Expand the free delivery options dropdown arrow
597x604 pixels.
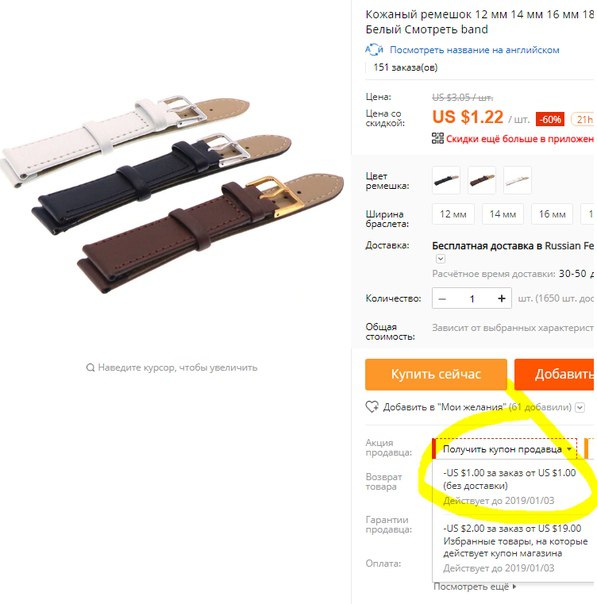tap(441, 259)
